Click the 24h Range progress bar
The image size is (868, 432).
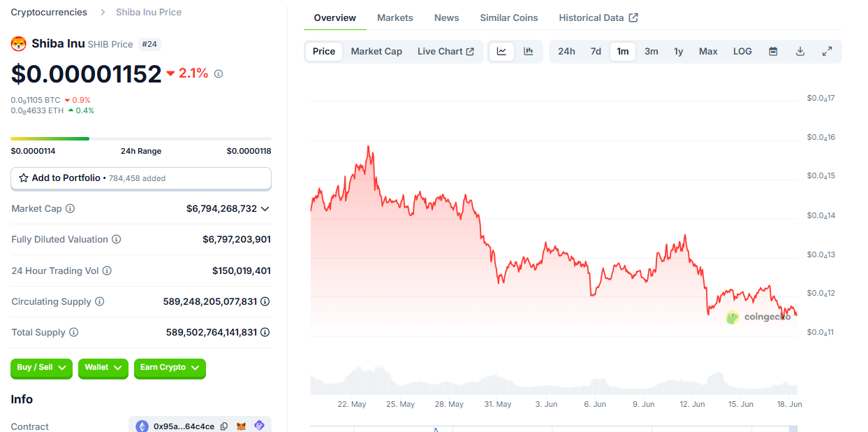(x=141, y=138)
